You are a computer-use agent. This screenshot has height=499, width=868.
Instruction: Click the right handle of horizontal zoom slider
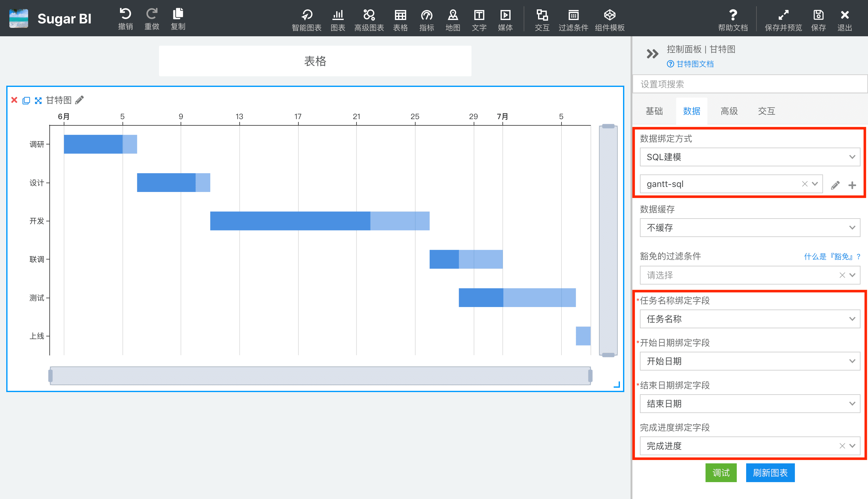pyautogui.click(x=590, y=376)
